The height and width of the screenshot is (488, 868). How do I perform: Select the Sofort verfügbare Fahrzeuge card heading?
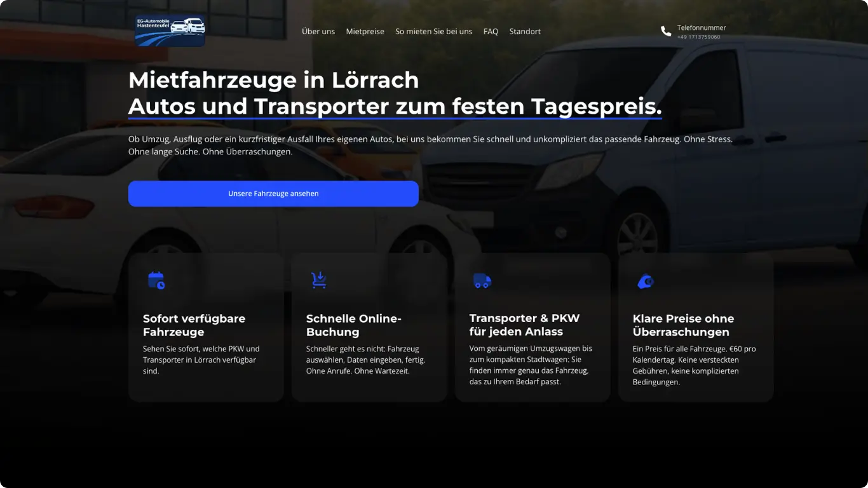[x=194, y=325]
